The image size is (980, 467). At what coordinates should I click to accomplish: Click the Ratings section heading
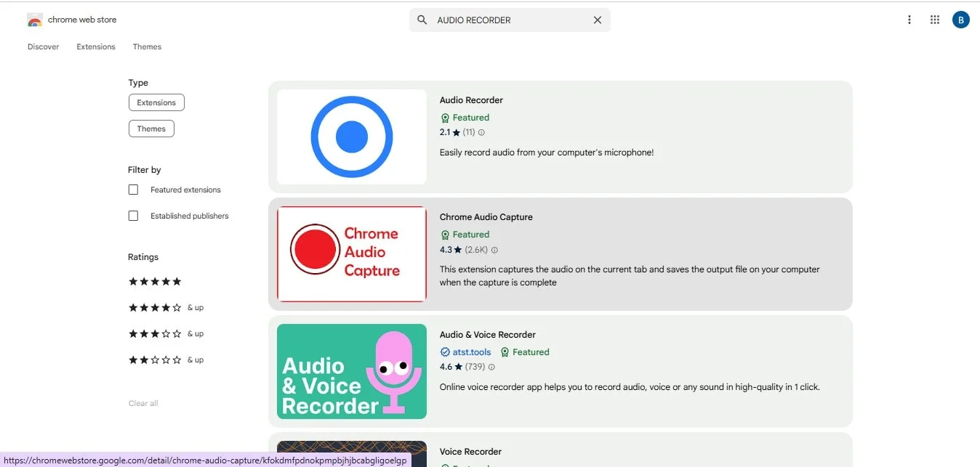click(143, 257)
